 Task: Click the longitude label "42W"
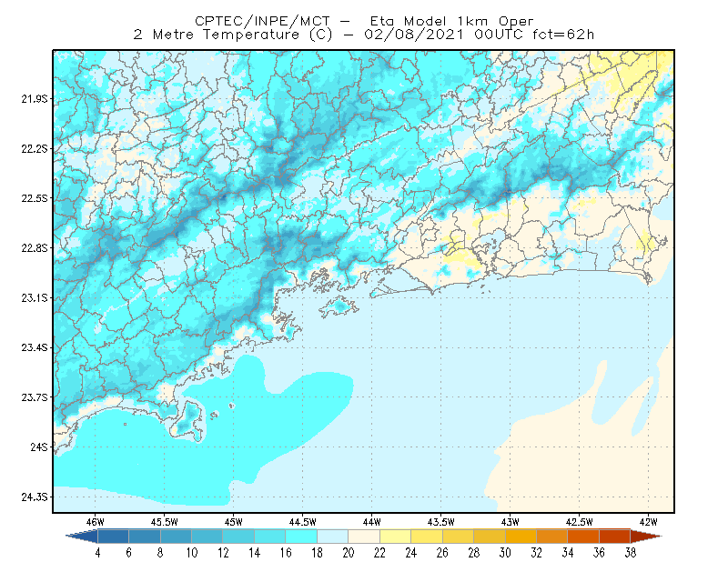(649, 522)
